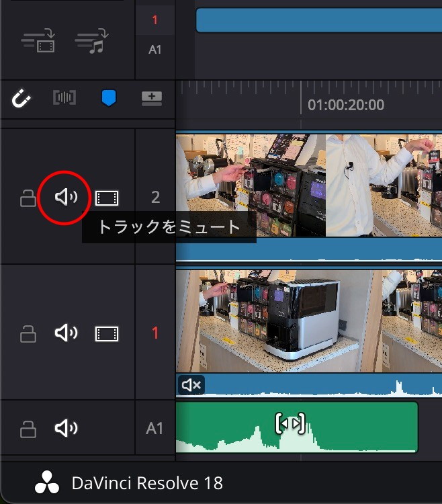Click the green audio clip on A1
This screenshot has height=504, width=442.
point(297,427)
